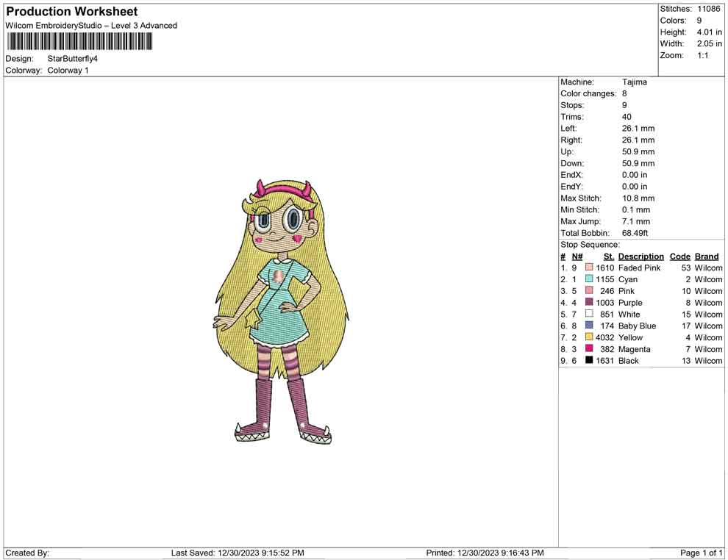Click the Star Butterfly embroidery design preview
Screen dimensions: 728x560
[282, 311]
